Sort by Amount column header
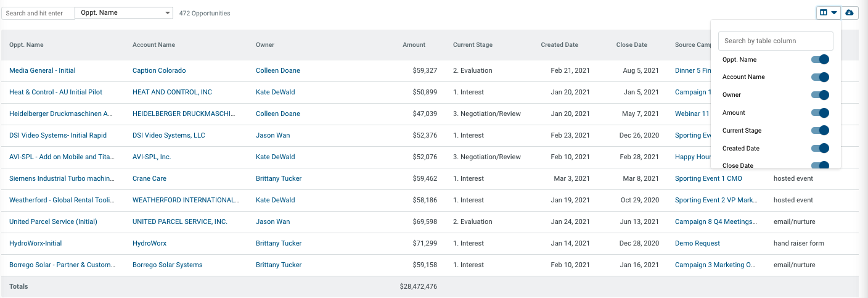The height and width of the screenshot is (298, 868). click(414, 44)
